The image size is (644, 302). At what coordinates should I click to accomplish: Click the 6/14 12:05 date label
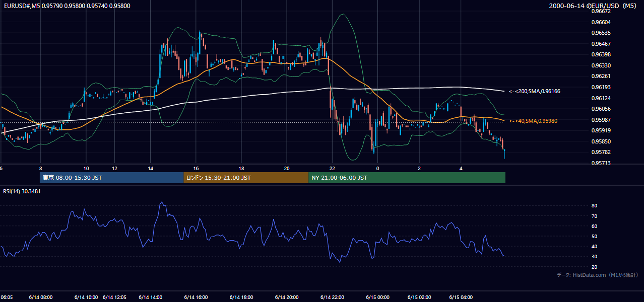[x=115, y=297]
